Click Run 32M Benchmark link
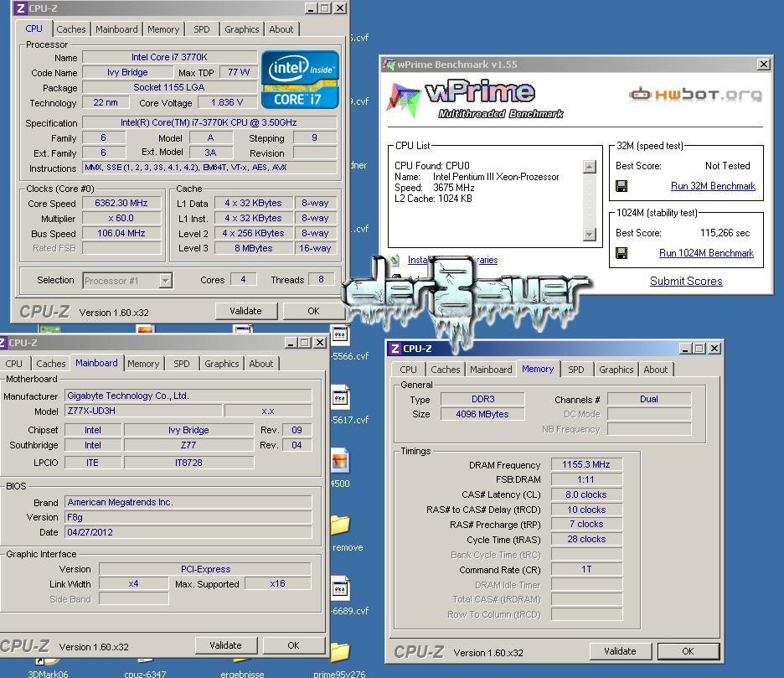The height and width of the screenshot is (678, 784). (x=713, y=186)
